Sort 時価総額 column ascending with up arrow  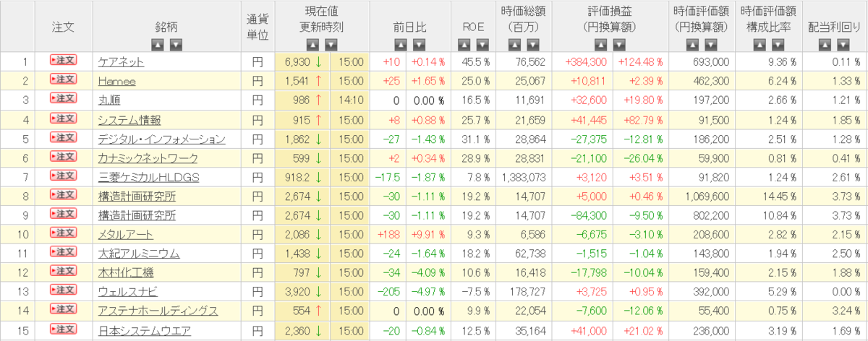[x=514, y=45]
